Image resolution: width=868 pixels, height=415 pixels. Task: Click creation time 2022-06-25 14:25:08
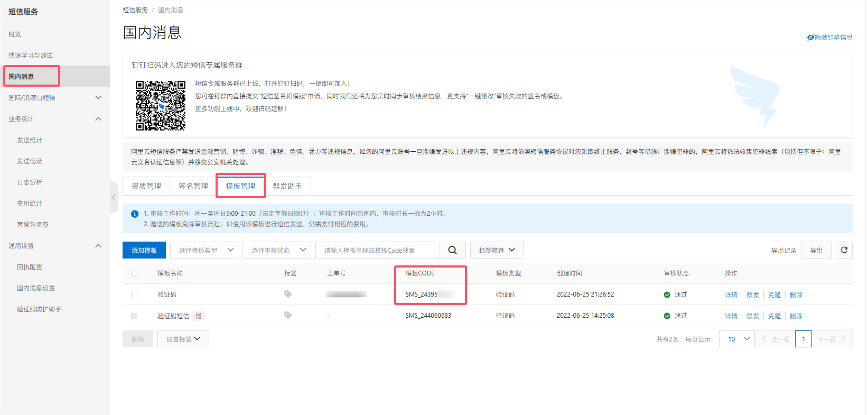tap(585, 316)
